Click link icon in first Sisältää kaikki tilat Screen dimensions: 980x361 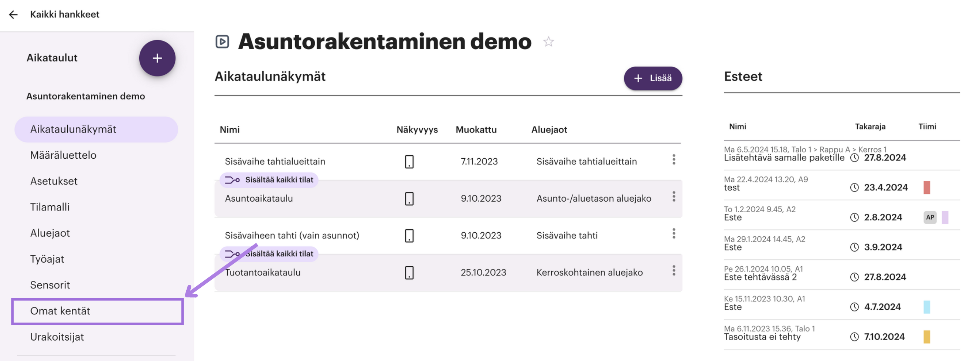(232, 180)
